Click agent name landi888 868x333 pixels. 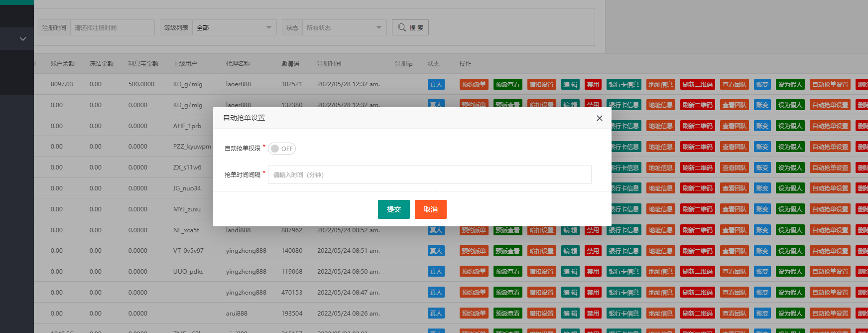239,230
